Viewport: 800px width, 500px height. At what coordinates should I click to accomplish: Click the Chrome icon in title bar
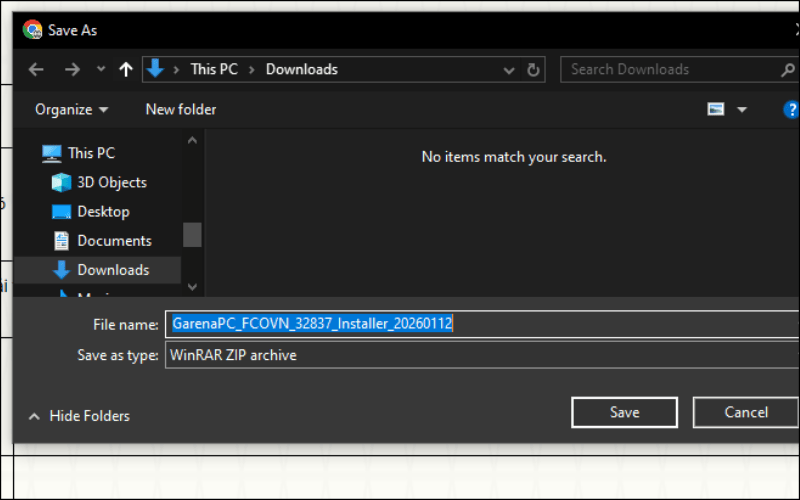coord(32,30)
